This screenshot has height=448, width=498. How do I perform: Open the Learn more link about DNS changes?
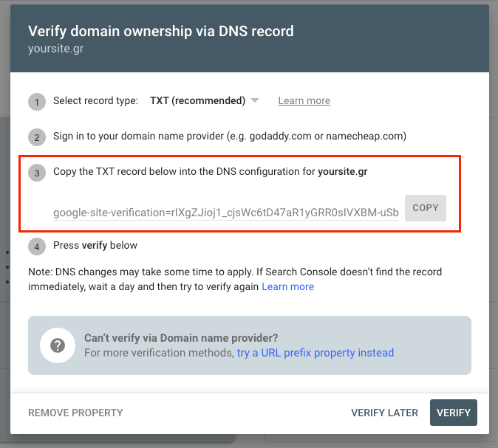287,286
